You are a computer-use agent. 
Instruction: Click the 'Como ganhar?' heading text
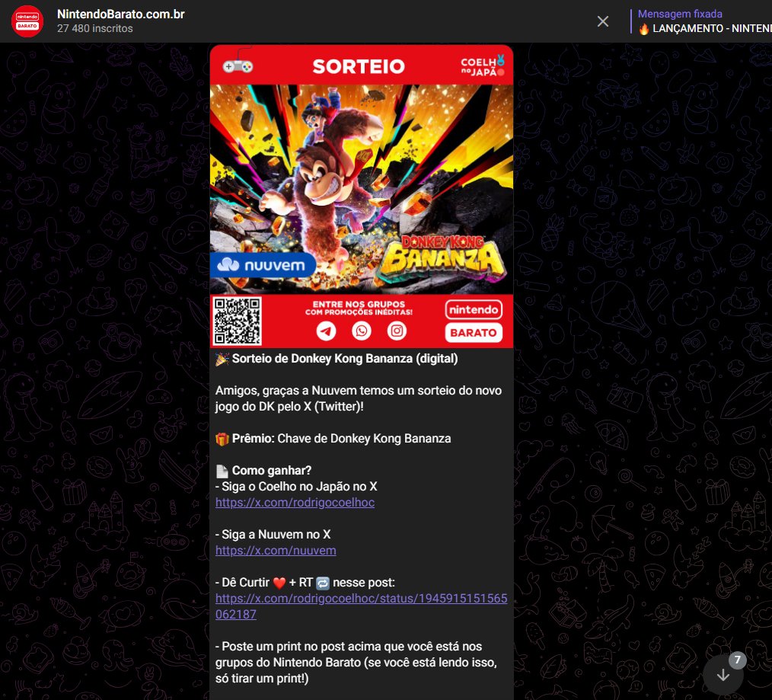(x=272, y=471)
